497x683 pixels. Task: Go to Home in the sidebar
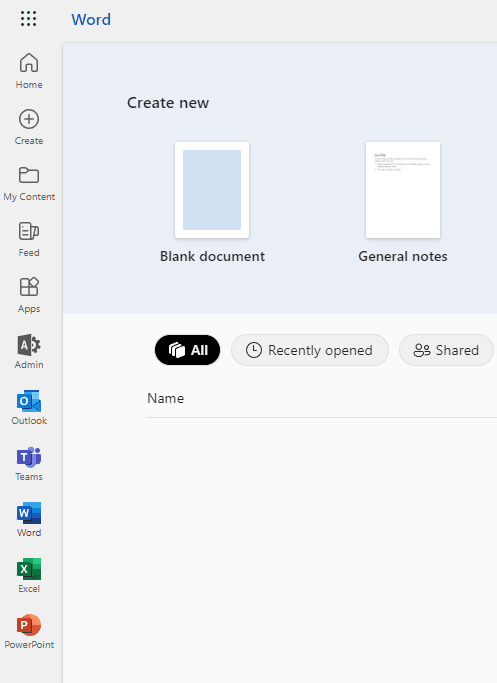click(29, 71)
